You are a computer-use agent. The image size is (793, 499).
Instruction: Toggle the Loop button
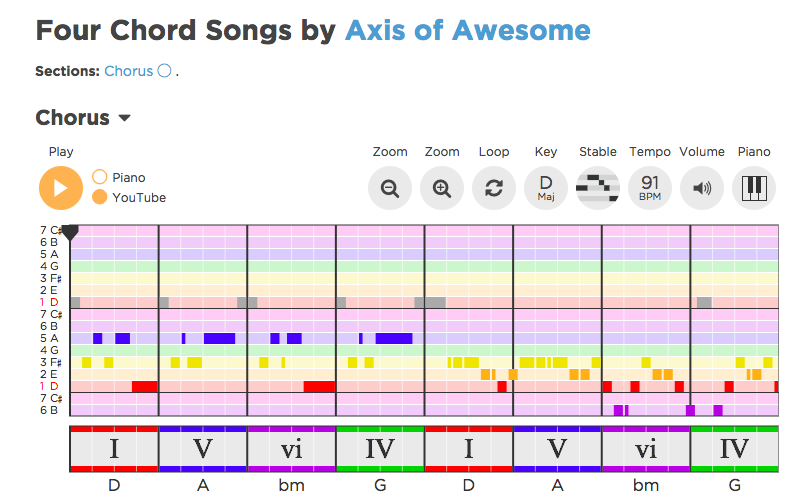tap(494, 188)
